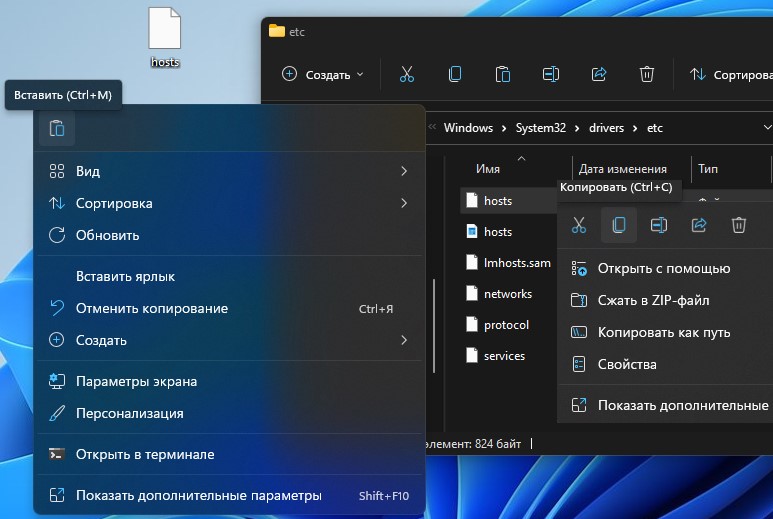This screenshot has height=519, width=773.
Task: Open the address bar history dropdown
Action: point(767,128)
